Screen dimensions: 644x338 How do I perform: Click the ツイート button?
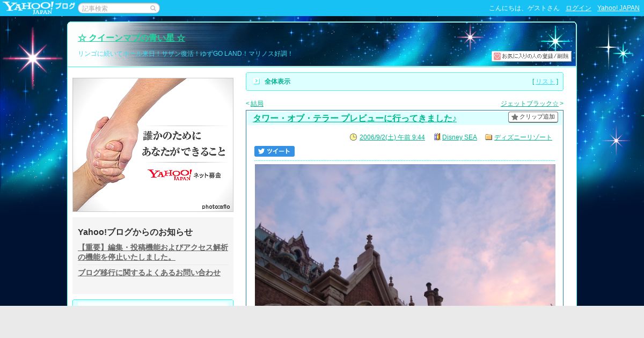[274, 151]
